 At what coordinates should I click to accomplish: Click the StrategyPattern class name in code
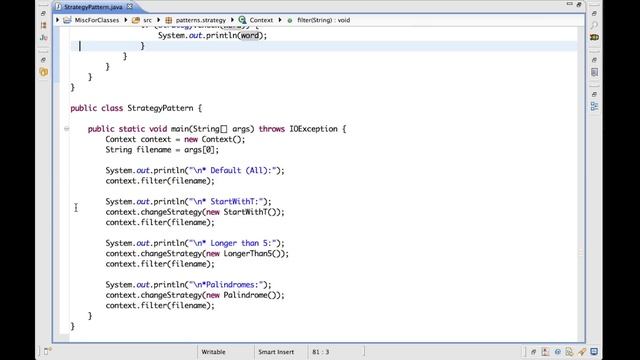click(160, 108)
